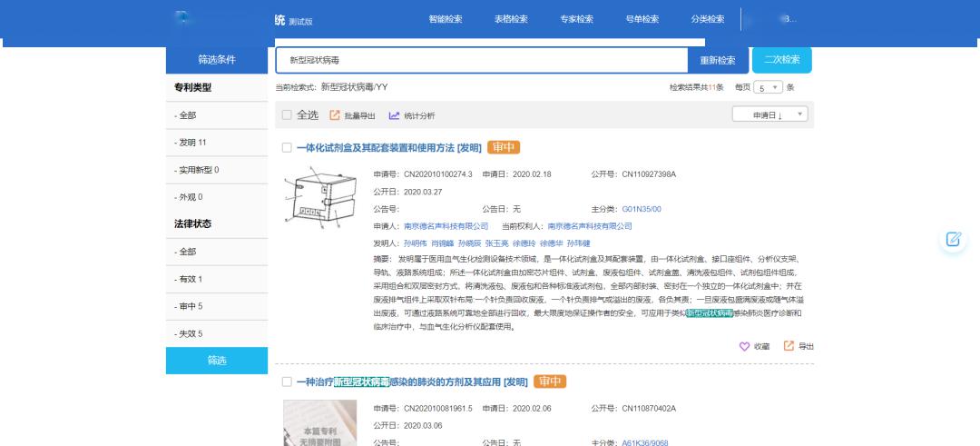The width and height of the screenshot is (980, 446).
Task: Switch to 专家检索 tab
Action: (x=577, y=19)
